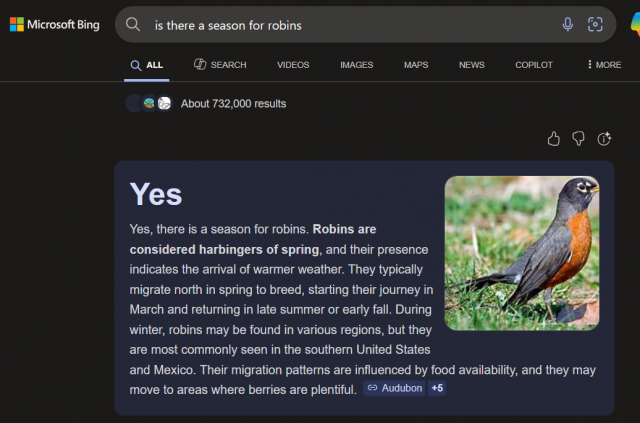Image resolution: width=640 pixels, height=423 pixels.
Task: Click the robin photo thumbnail
Action: (521, 253)
